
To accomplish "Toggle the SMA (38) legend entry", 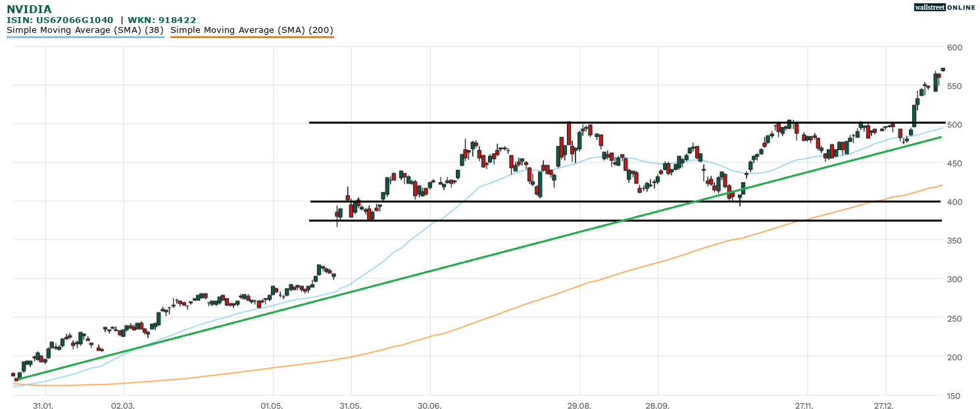I will pos(85,30).
